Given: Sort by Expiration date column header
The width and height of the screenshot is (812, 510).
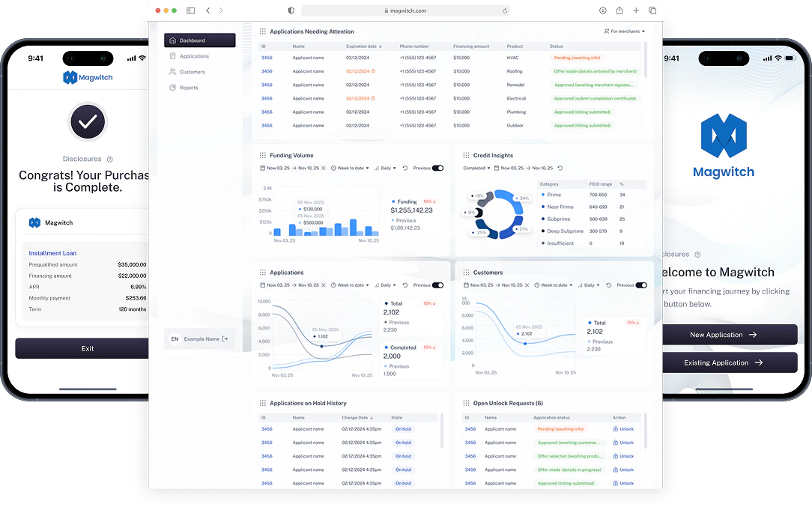Looking at the screenshot, I should (x=364, y=46).
